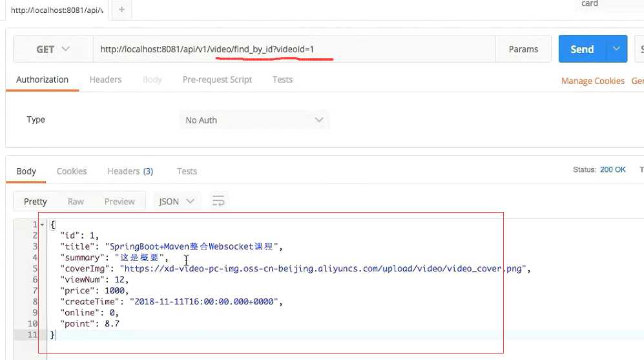Open the GET method dropdown
The height and width of the screenshot is (360, 644).
coord(53,49)
